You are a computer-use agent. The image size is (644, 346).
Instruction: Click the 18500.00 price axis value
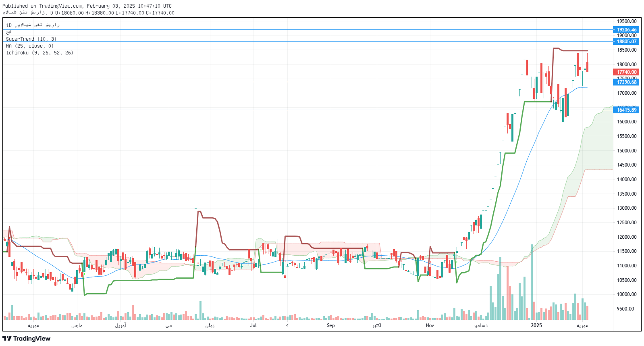coord(627,50)
